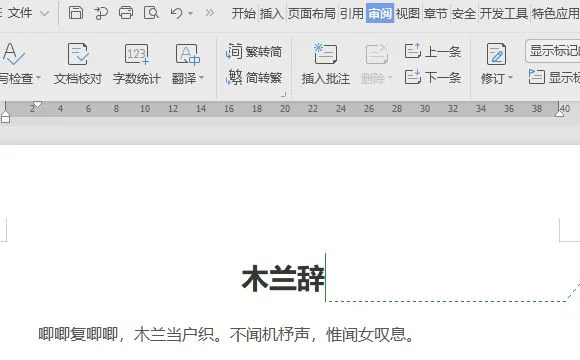Screen dimensions: 580x360
Task: Click the right indent marker on ruler
Action: point(560,113)
